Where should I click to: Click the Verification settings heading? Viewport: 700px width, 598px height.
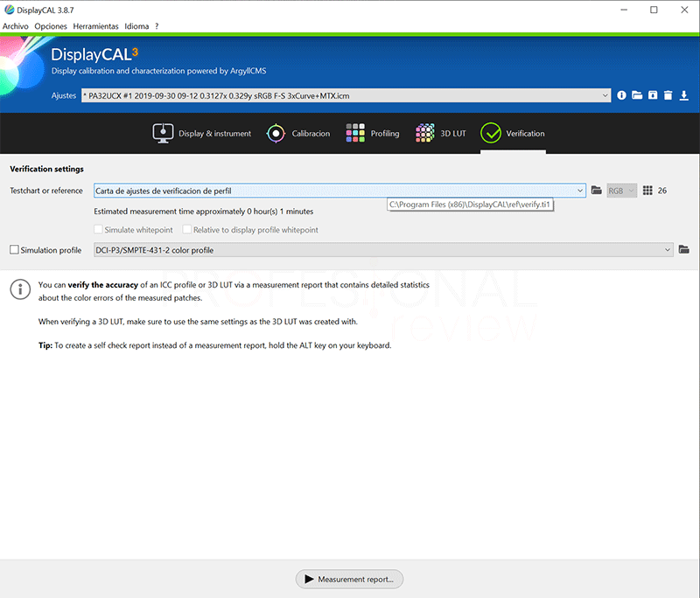47,169
